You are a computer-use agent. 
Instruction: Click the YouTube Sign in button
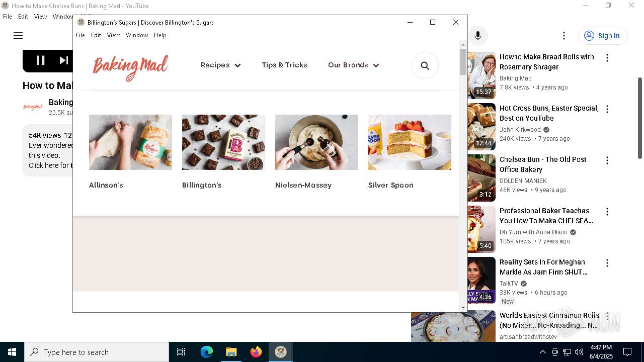(x=603, y=36)
